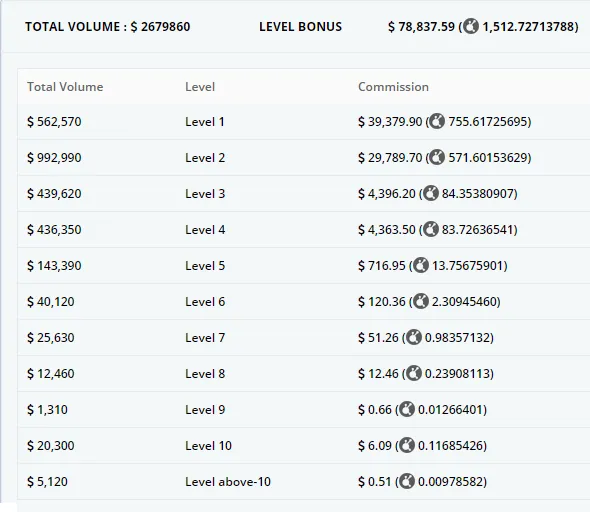590x512 pixels.
Task: Click the 0.00978582 coin amount
Action: (451, 482)
